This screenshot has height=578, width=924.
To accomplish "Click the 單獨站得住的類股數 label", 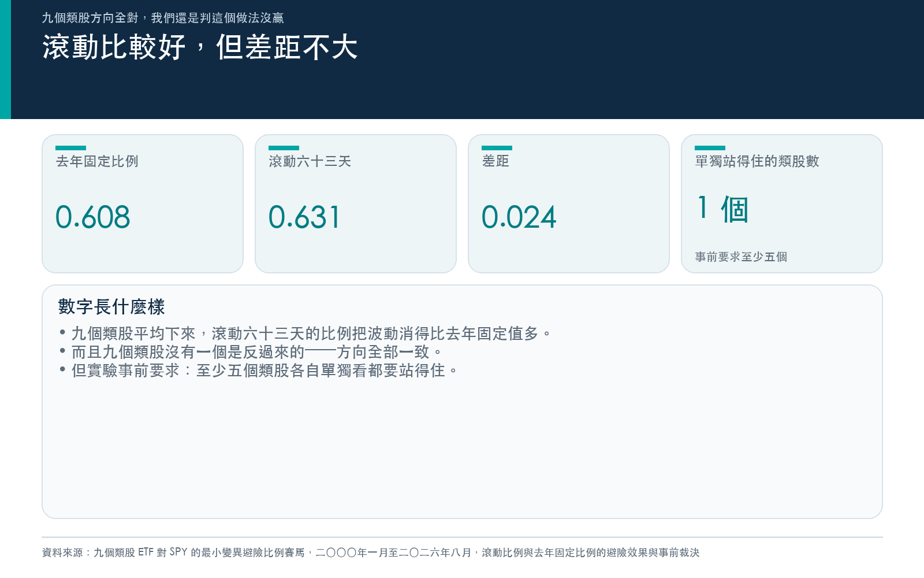I will (757, 161).
